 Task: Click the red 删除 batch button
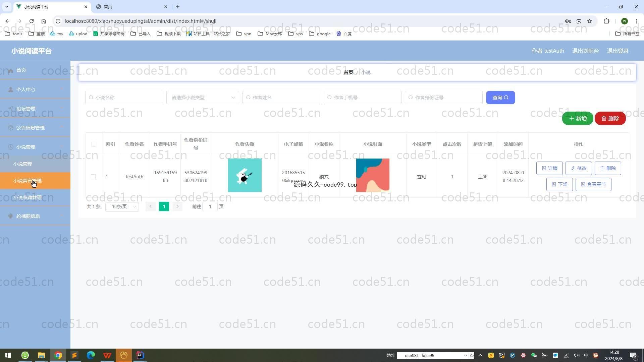point(610,118)
